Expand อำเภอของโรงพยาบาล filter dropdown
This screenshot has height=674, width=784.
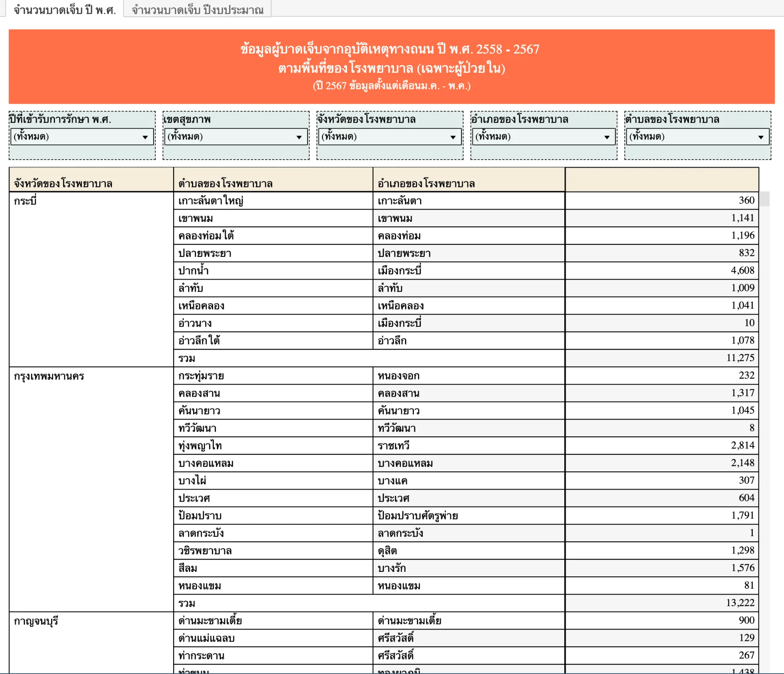click(x=544, y=137)
